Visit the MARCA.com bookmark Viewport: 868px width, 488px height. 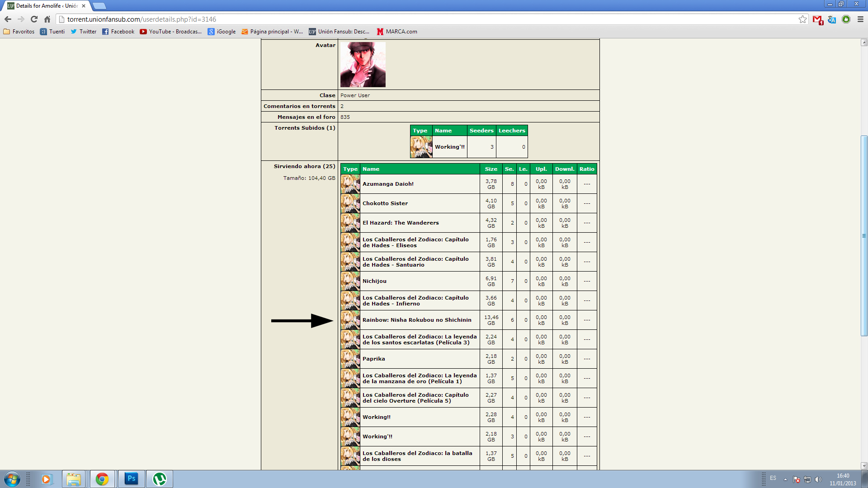pyautogui.click(x=397, y=32)
